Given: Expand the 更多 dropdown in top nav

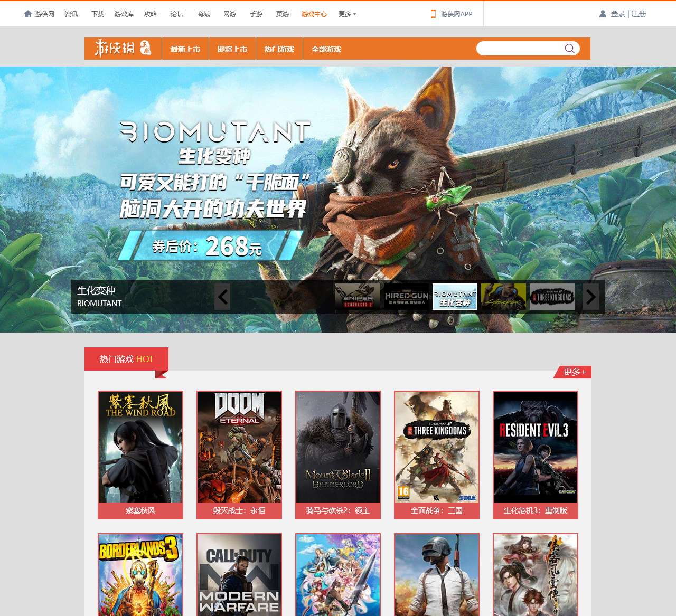Looking at the screenshot, I should tap(347, 14).
